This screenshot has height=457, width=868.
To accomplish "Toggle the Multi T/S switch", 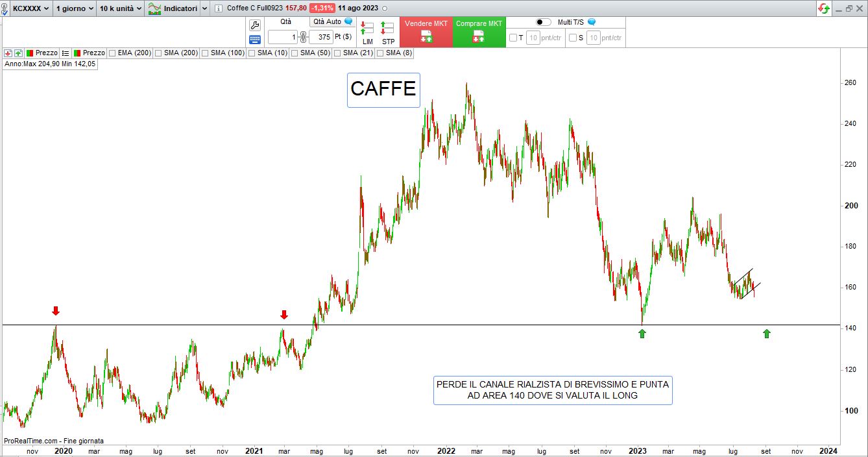I will coord(543,22).
